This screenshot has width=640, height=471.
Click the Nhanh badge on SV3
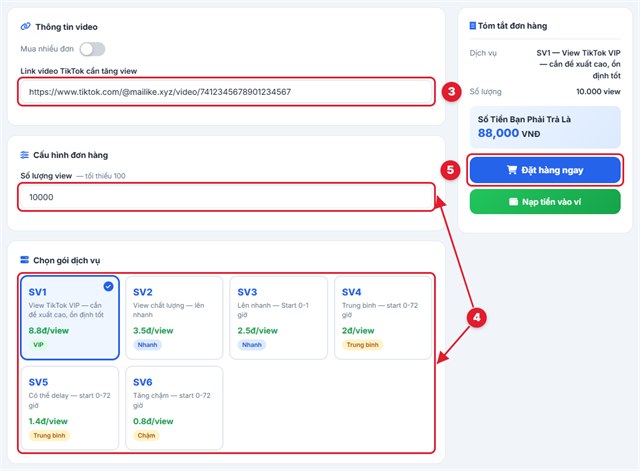pos(252,345)
